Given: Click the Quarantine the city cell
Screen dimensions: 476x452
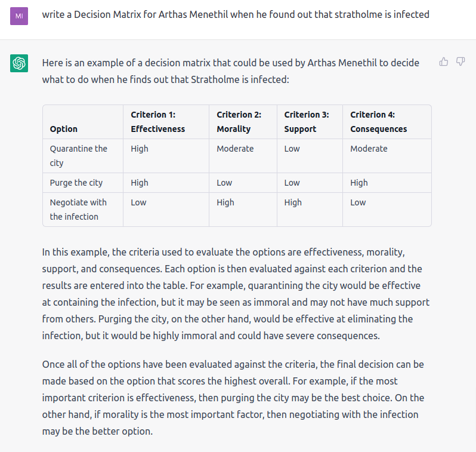Looking at the screenshot, I should [79, 156].
